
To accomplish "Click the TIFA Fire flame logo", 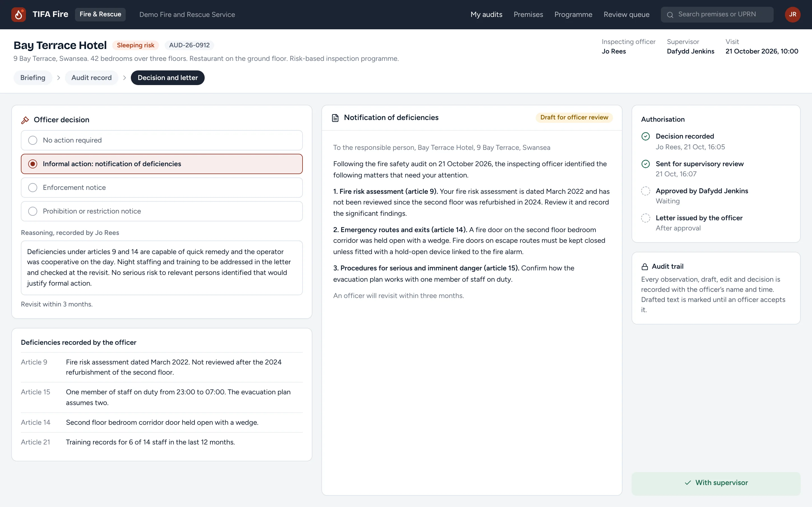I will [18, 14].
